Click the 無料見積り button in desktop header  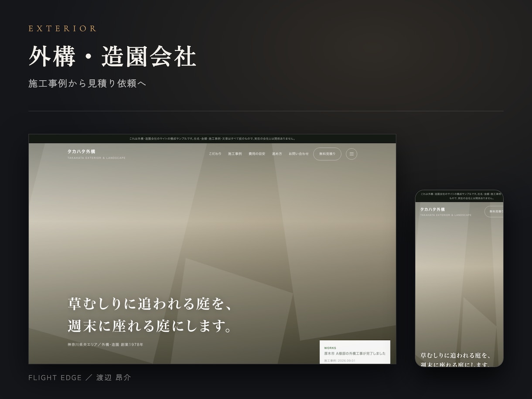point(327,154)
